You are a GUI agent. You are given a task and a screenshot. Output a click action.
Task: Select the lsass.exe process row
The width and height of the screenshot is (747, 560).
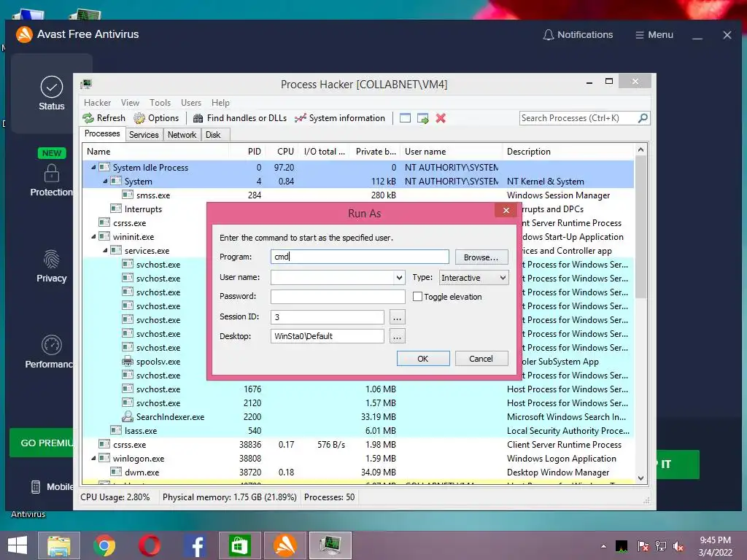point(357,430)
